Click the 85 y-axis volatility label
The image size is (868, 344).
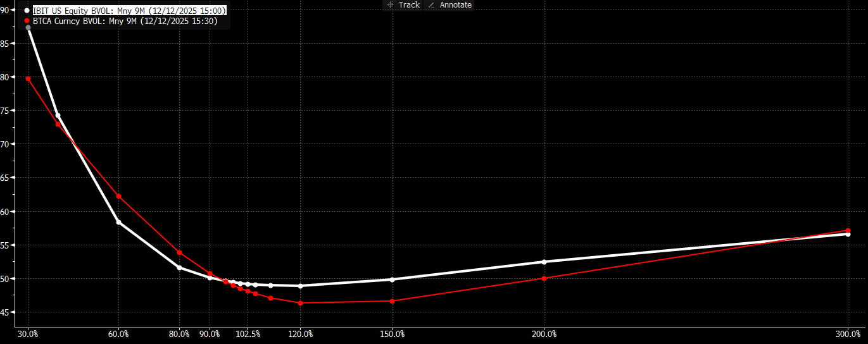click(4, 43)
